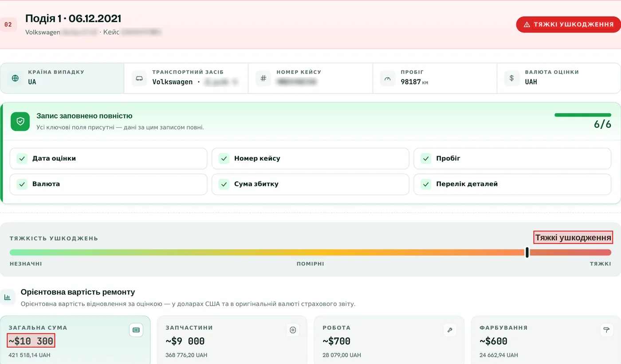Click the red 02 event number badge
Screen dimensions: 621x364
(x=8, y=24)
